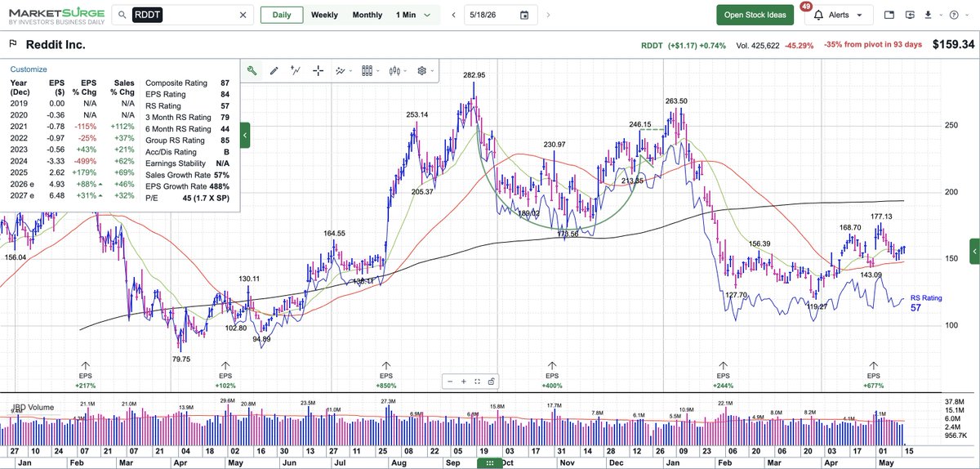This screenshot has height=469, width=980.
Task: Click the flag icon beside Reddit Inc.
Action: click(14, 43)
